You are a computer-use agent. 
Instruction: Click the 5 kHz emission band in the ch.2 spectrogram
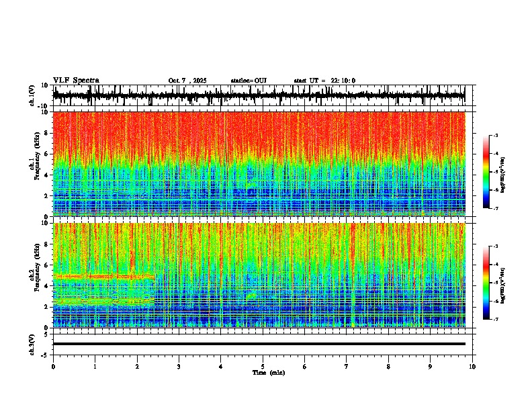(103, 277)
